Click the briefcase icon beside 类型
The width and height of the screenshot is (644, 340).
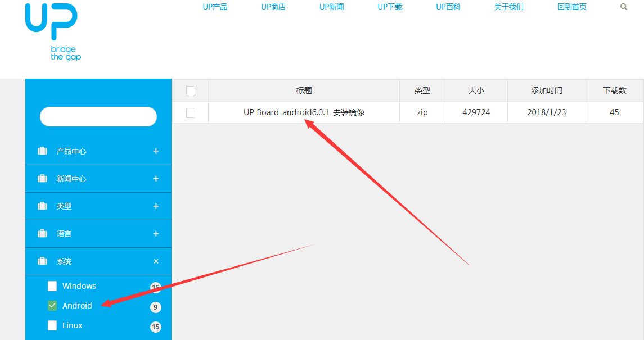tap(42, 206)
